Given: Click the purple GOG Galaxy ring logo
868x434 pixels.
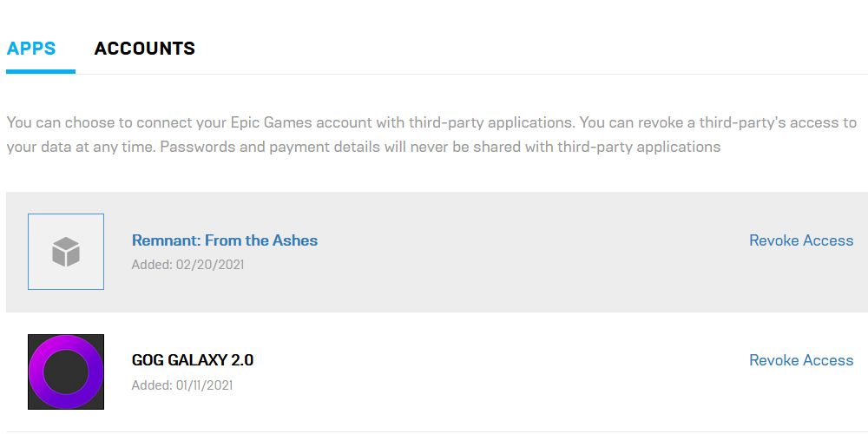Looking at the screenshot, I should [66, 372].
